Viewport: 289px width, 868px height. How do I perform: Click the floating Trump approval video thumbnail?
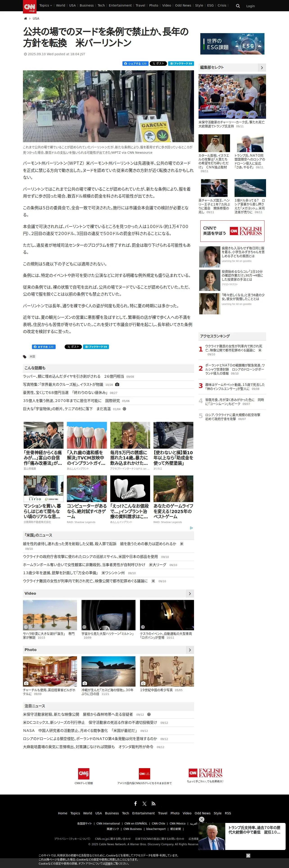pyautogui.click(x=212, y=836)
